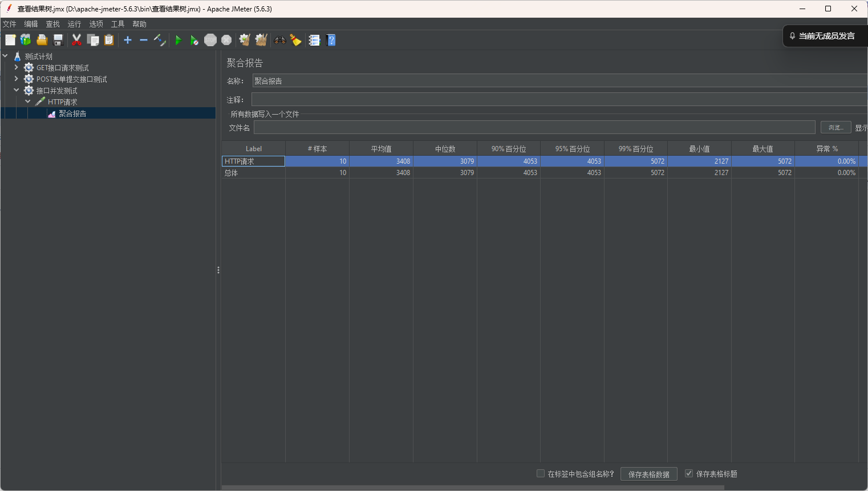Click the Collapse All minus icon
The width and height of the screenshot is (868, 491).
click(x=144, y=40)
